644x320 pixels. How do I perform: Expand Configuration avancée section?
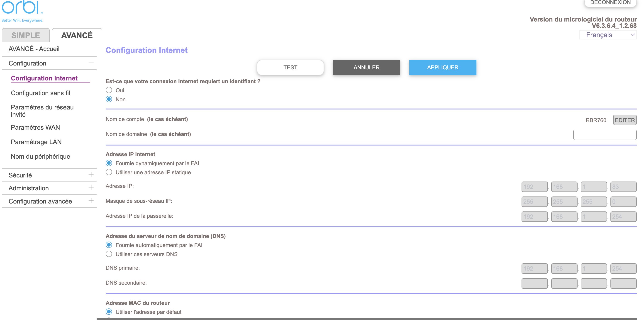(91, 201)
